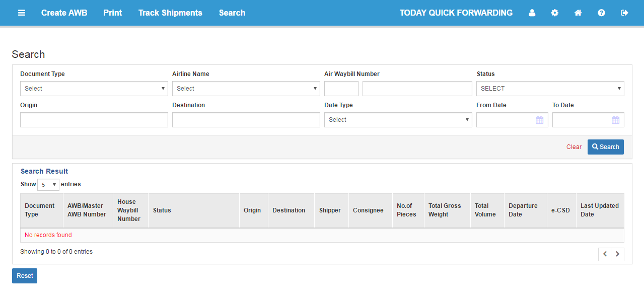Change Show entries count dropdown
The width and height of the screenshot is (644, 298).
[48, 185]
